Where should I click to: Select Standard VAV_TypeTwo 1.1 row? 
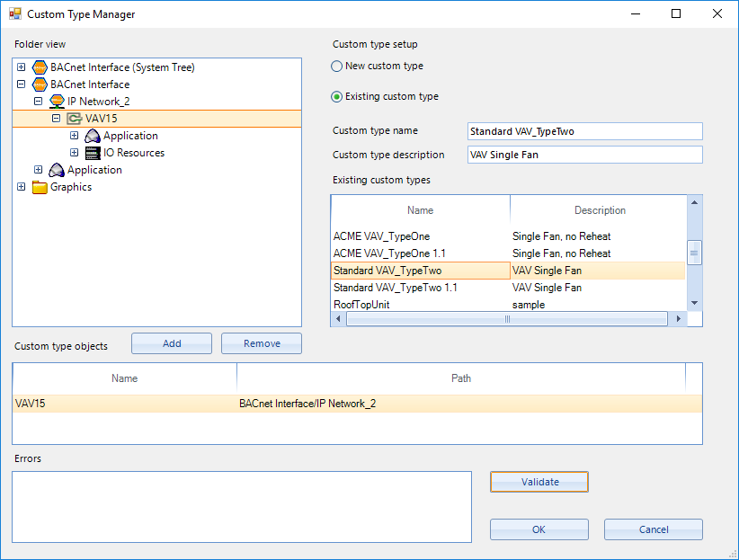pyautogui.click(x=508, y=288)
